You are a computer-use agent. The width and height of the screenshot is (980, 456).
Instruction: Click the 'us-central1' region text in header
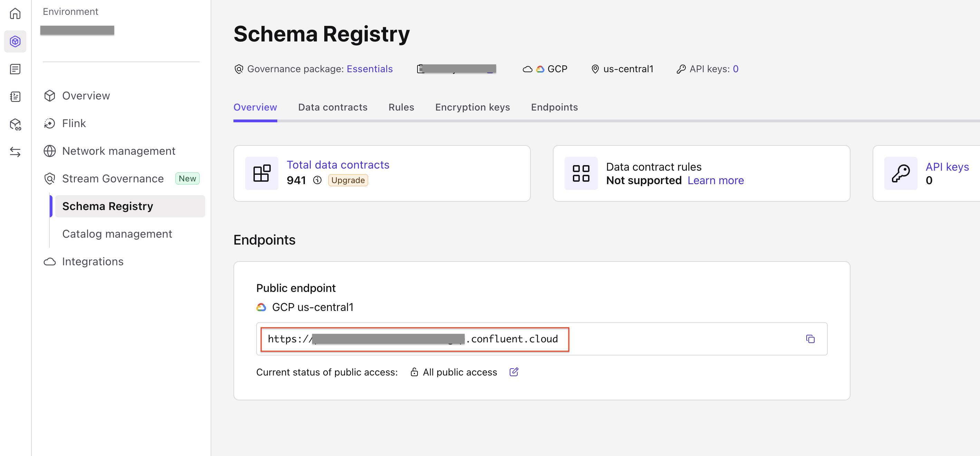pos(628,69)
